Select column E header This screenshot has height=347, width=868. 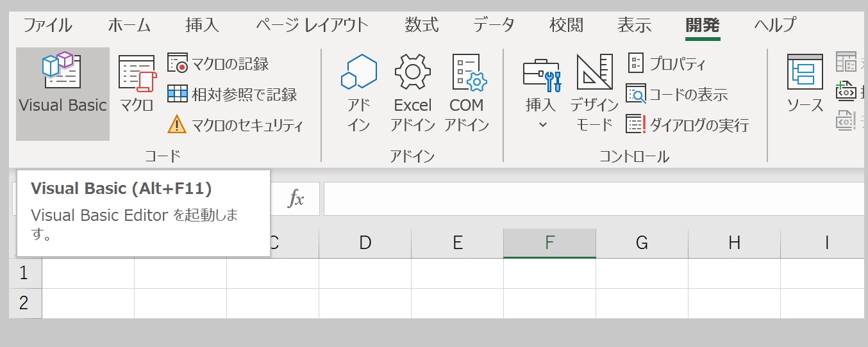pos(458,243)
